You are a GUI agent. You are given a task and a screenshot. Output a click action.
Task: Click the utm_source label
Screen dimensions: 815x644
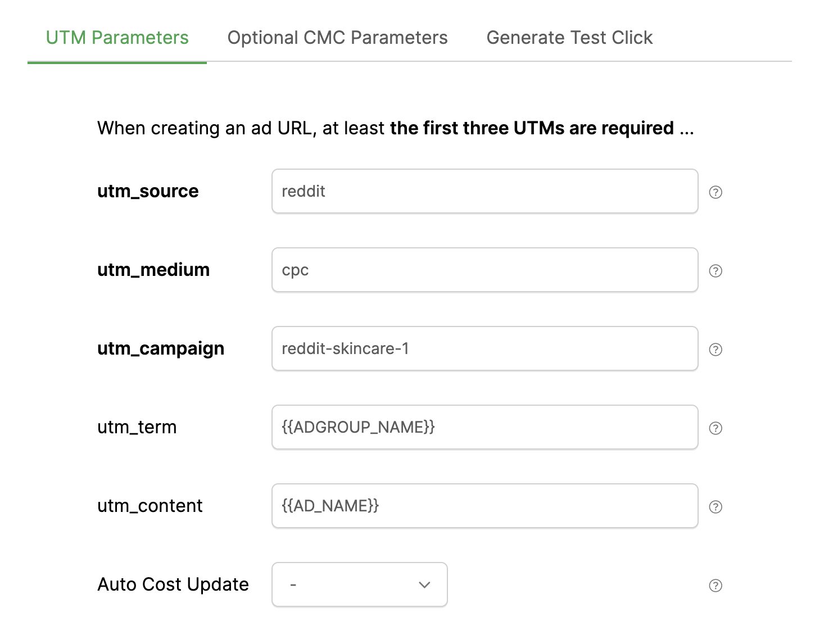(x=148, y=191)
